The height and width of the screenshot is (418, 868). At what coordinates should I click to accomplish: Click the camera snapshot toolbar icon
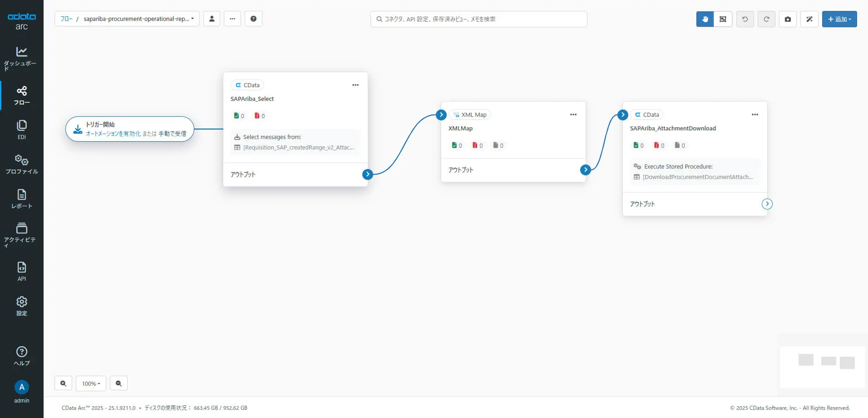tap(788, 19)
